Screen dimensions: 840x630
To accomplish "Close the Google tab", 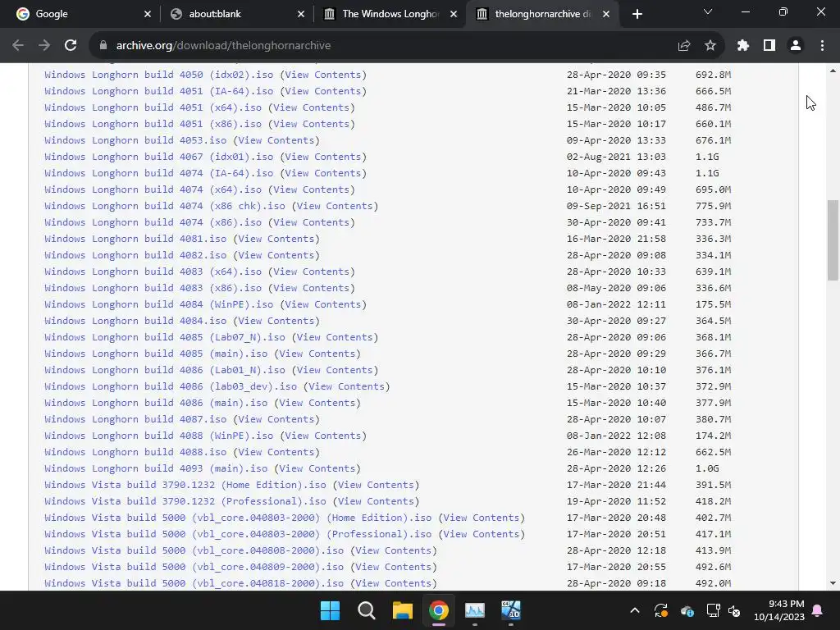I will click(x=148, y=14).
